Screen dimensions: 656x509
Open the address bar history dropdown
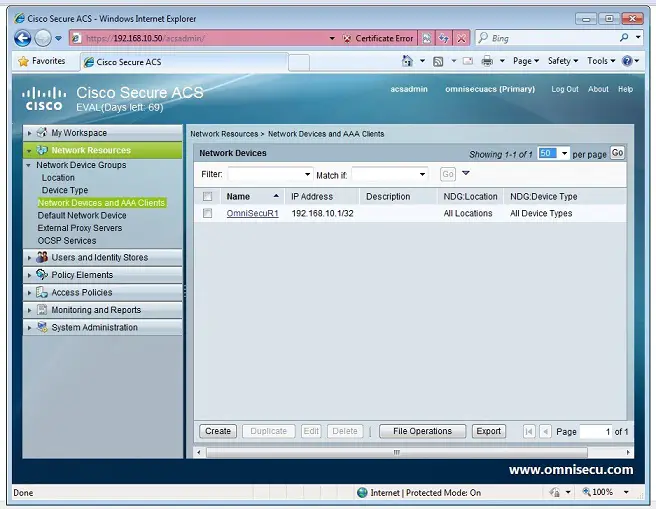332,38
